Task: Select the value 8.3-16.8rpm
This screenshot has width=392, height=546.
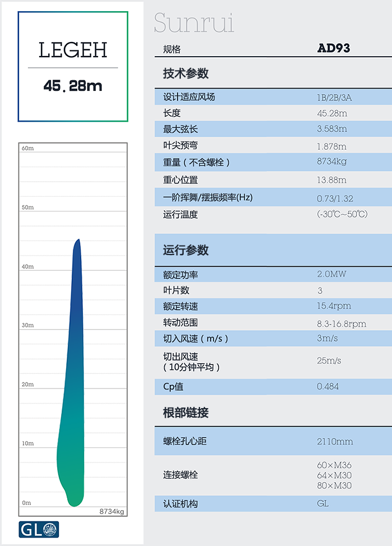Action: (341, 324)
